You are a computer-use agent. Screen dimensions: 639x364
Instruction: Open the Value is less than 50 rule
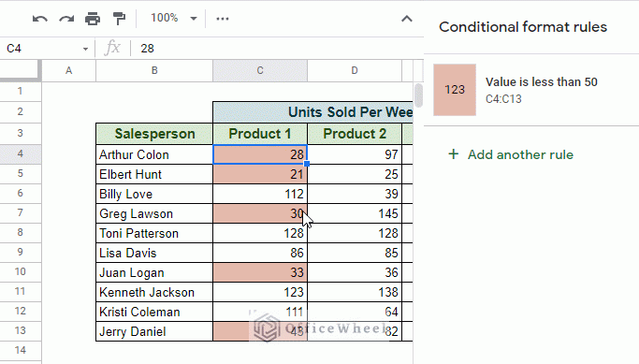coord(531,90)
